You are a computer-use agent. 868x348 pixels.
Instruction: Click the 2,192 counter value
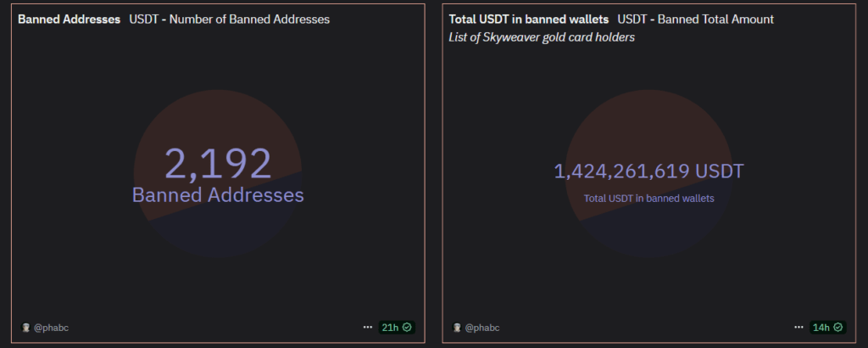click(218, 164)
